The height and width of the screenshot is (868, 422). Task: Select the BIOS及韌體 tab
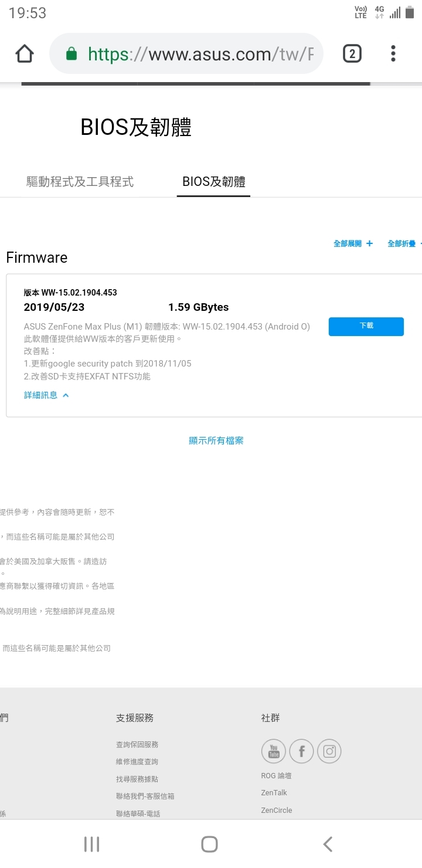(x=214, y=182)
